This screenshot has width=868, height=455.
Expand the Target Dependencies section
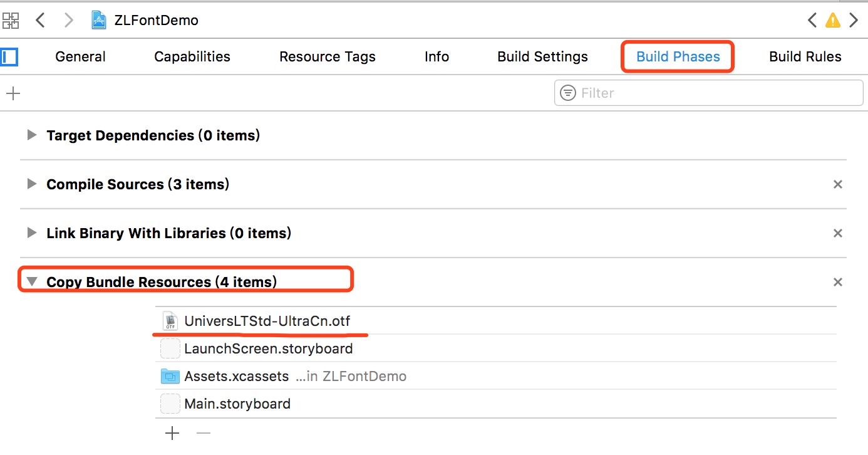(31, 135)
